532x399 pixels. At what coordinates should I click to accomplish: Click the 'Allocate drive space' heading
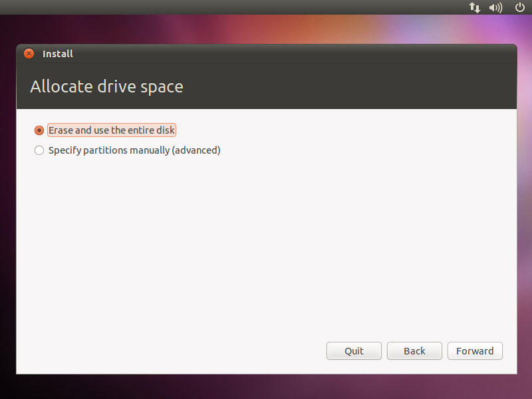click(x=106, y=86)
